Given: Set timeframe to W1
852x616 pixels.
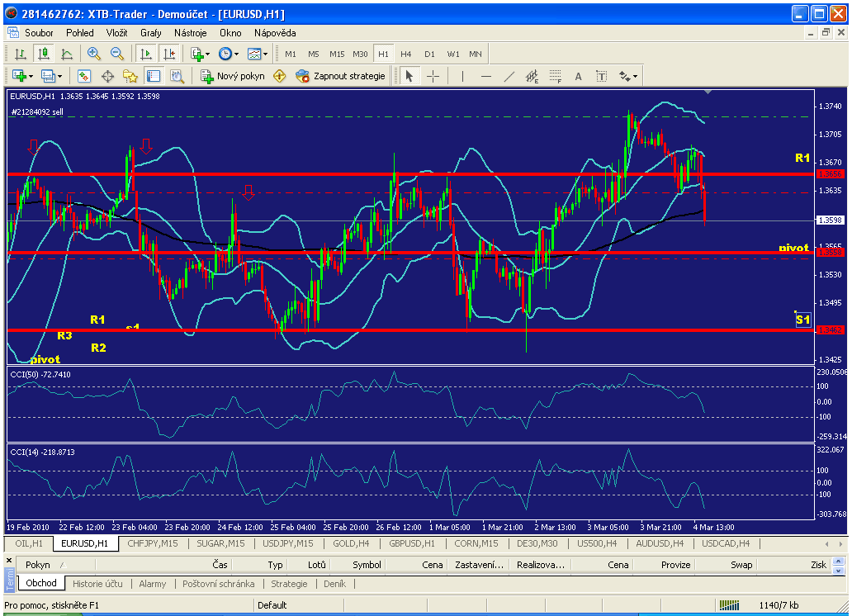Looking at the screenshot, I should click(x=453, y=54).
